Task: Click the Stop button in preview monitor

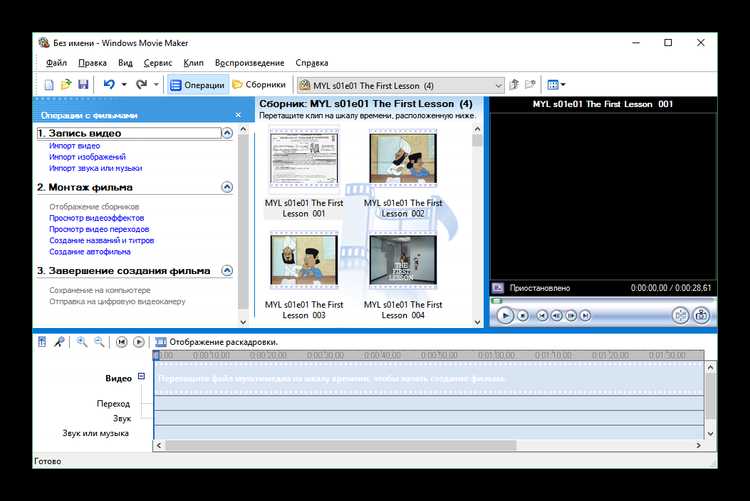Action: point(523,316)
